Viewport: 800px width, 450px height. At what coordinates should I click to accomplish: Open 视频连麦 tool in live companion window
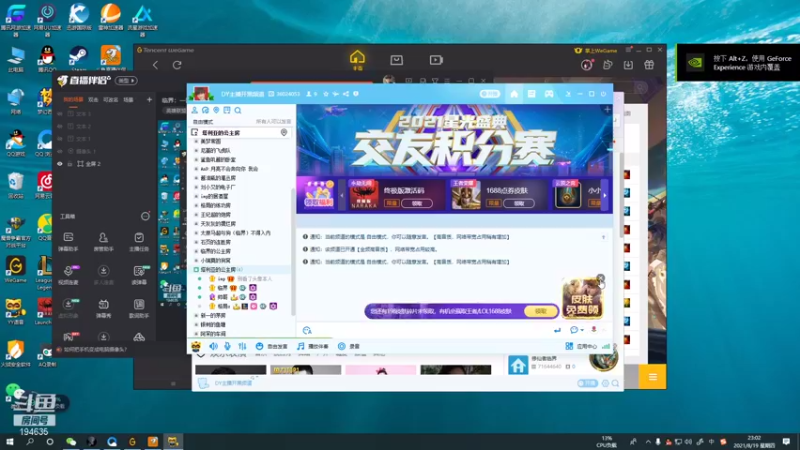pyautogui.click(x=68, y=274)
